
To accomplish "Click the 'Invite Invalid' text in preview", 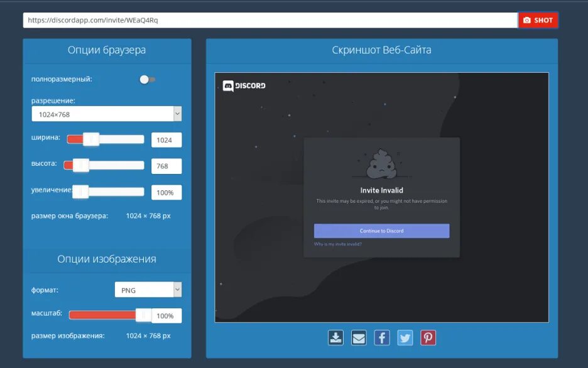I will pos(382,190).
